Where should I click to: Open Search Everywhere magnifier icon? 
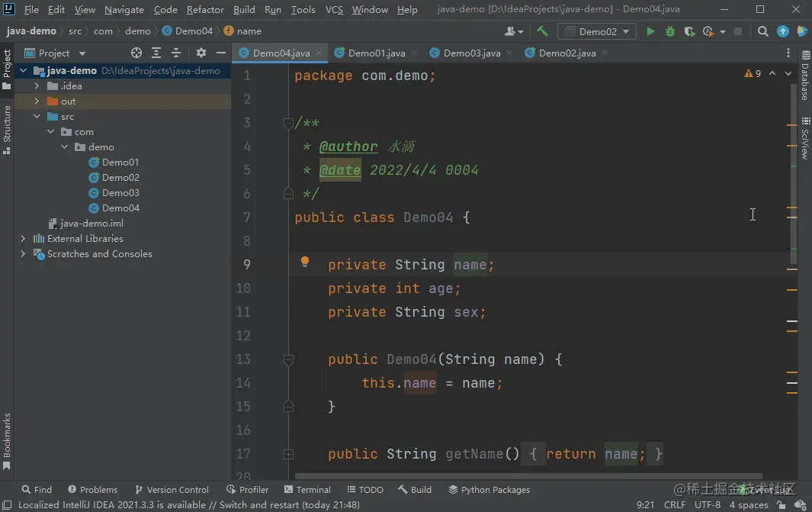(x=763, y=31)
